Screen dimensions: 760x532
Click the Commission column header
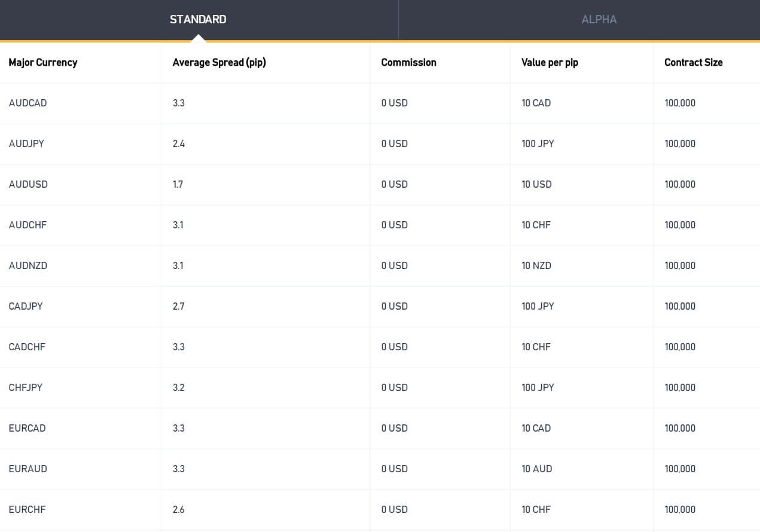408,62
